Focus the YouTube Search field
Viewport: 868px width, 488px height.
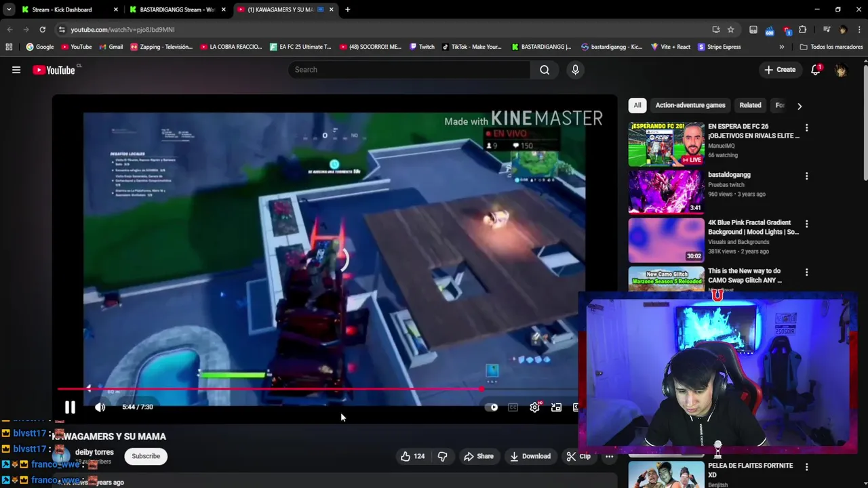[x=410, y=70]
